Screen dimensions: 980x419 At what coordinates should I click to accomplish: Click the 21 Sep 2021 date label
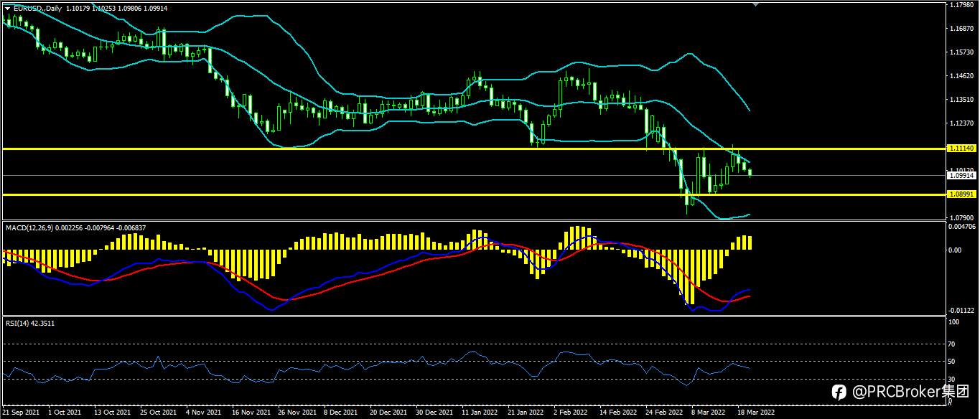click(22, 413)
